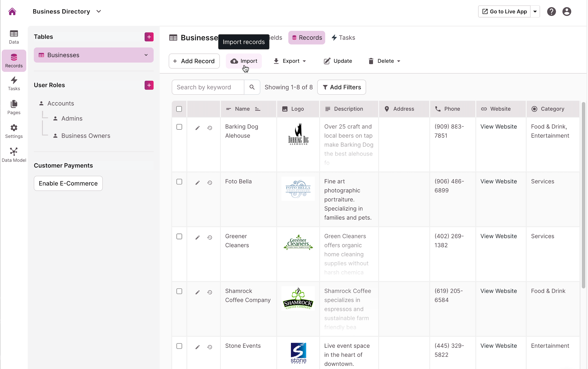View history of Barking Dog Alehouse record

pyautogui.click(x=210, y=128)
